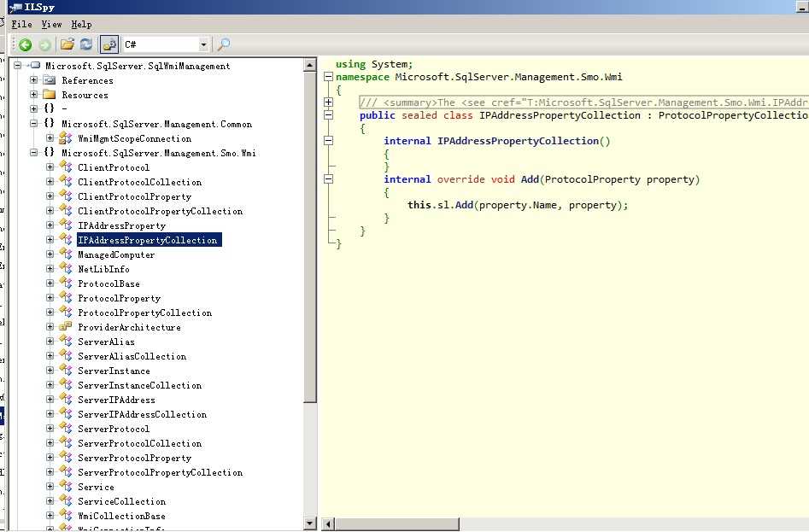
Task: Click the tree scrollbar down arrow
Action: click(309, 523)
